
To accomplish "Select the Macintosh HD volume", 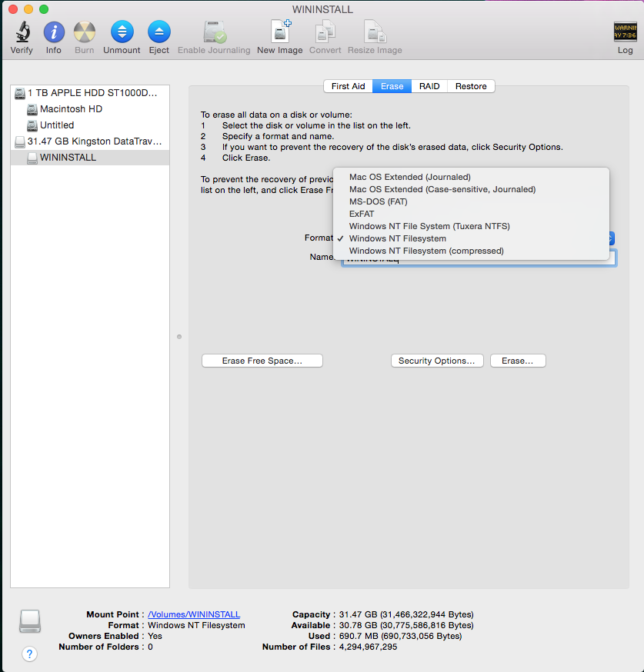I will pos(90,109).
